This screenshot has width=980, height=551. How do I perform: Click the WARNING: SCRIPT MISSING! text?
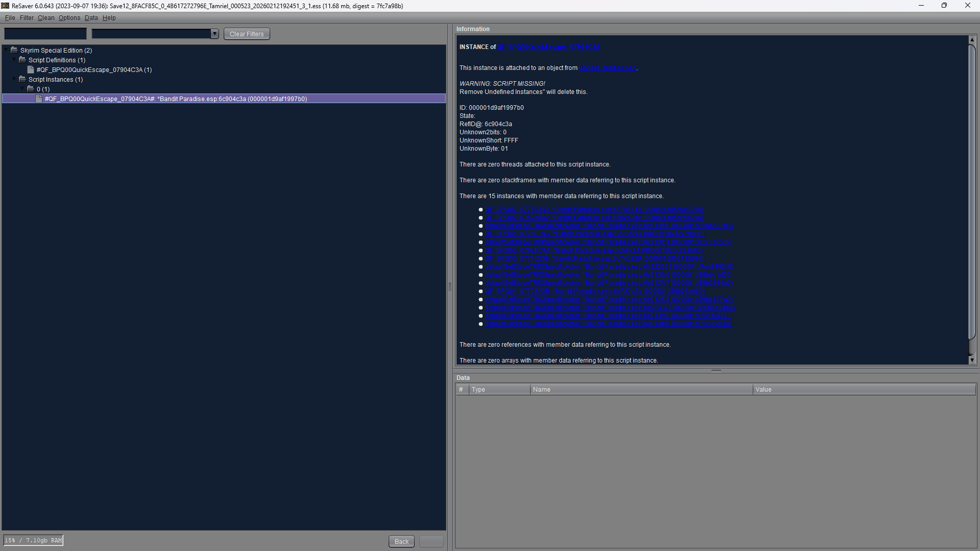(x=502, y=84)
